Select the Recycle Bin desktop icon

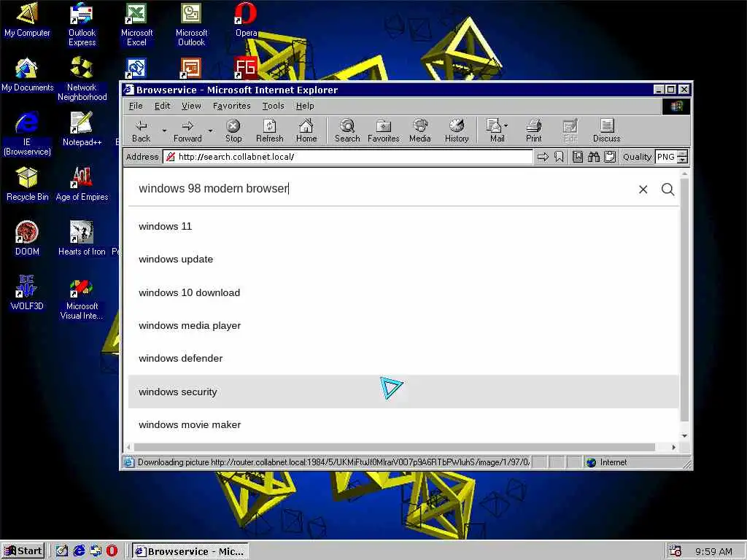pos(27,183)
